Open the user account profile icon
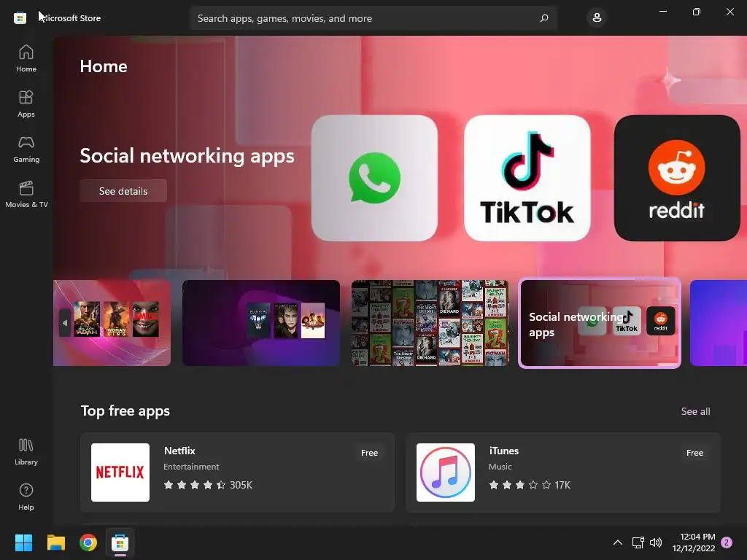Viewport: 747px width, 560px height. pyautogui.click(x=597, y=18)
